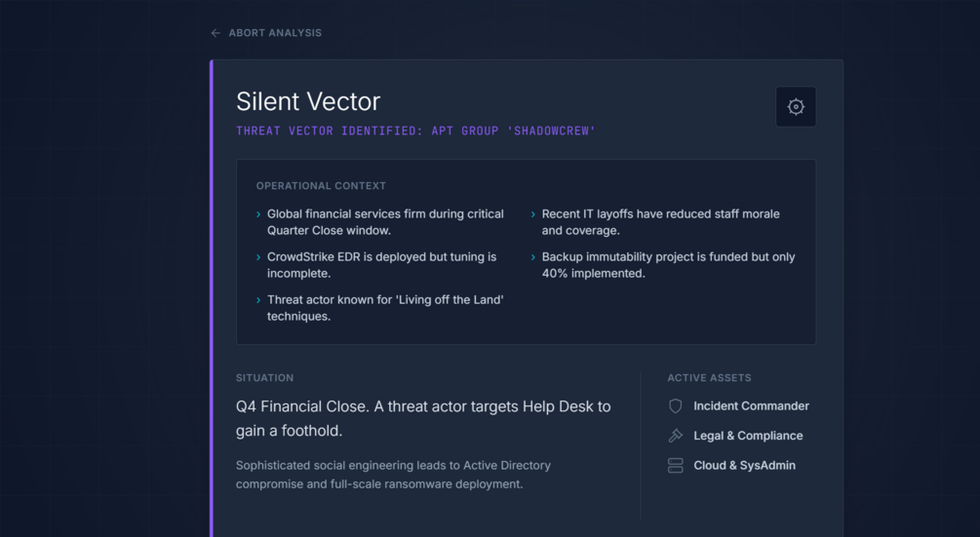Click chevron beside Recent IT layoffs item
980x537 pixels.
(x=533, y=214)
